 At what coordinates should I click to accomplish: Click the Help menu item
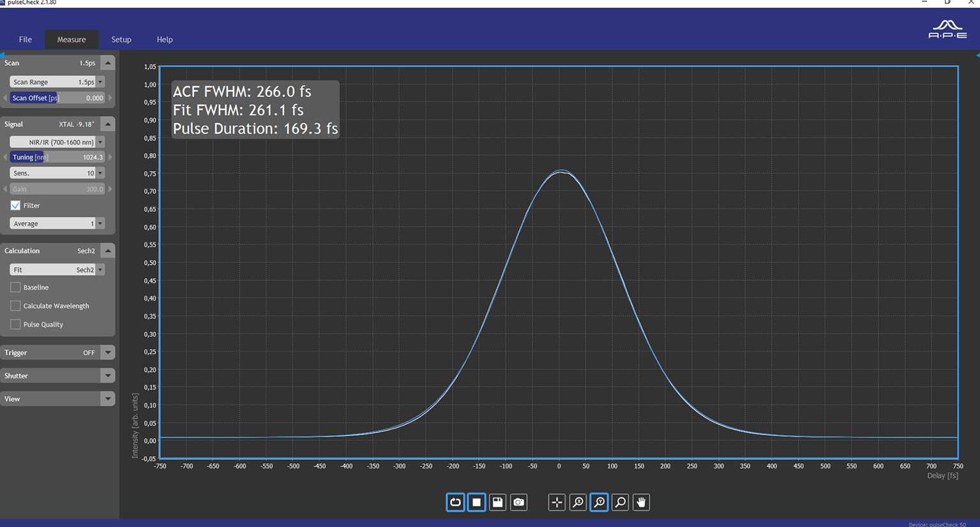[165, 40]
